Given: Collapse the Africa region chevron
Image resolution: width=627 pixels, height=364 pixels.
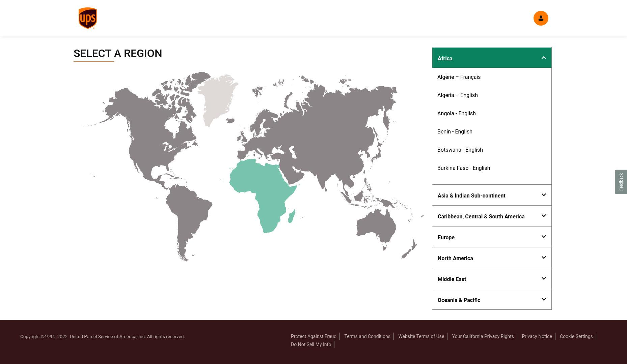Looking at the screenshot, I should (543, 58).
